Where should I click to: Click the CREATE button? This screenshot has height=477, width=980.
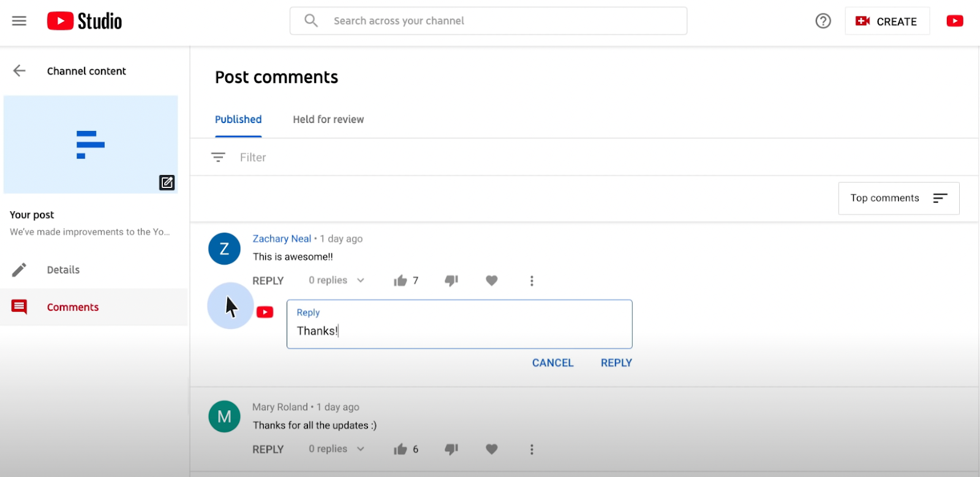pyautogui.click(x=887, y=21)
